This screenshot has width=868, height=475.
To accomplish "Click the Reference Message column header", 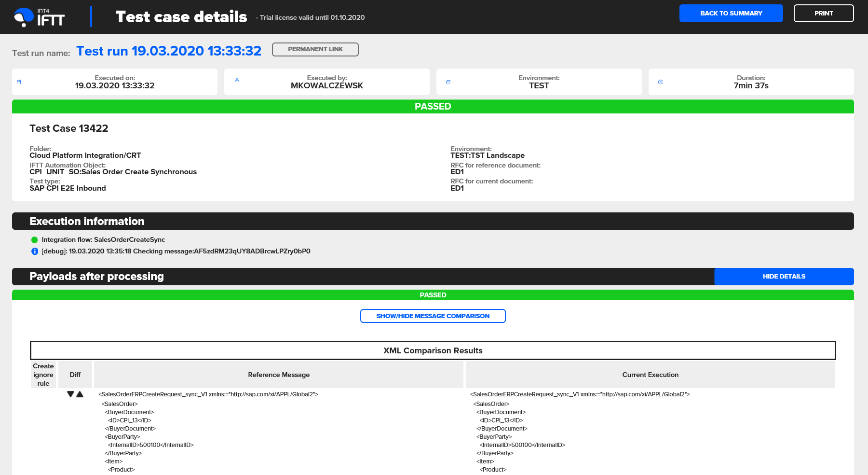I will 279,375.
